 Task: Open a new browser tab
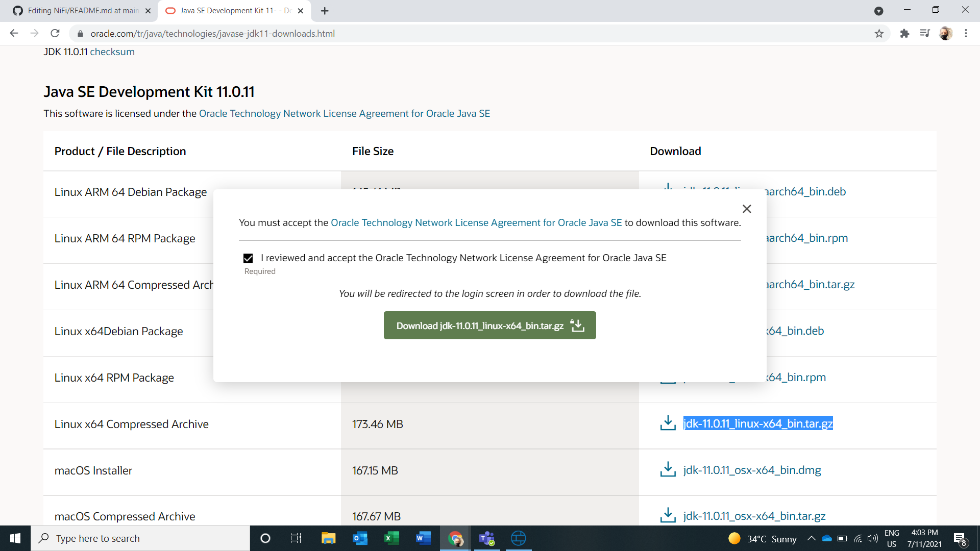tap(325, 11)
